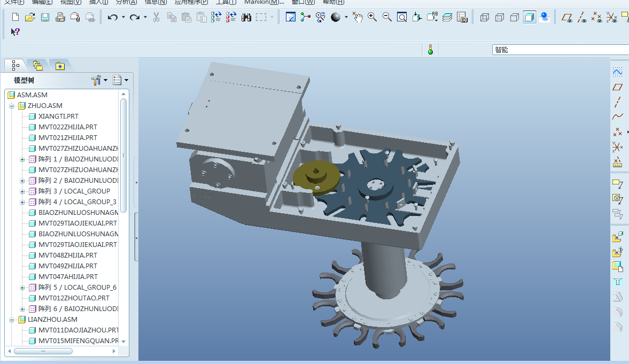Expand 阵列 1 / BAIOZHUNLUODI node
The width and height of the screenshot is (629, 364).
[x=22, y=159]
